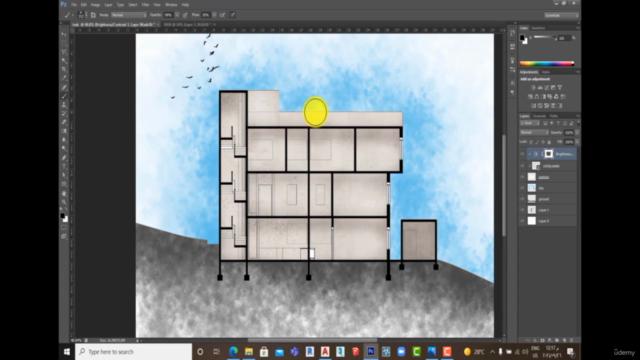Image resolution: width=640 pixels, height=360 pixels.
Task: Enable airbrush build-up in options bar
Action: click(222, 15)
